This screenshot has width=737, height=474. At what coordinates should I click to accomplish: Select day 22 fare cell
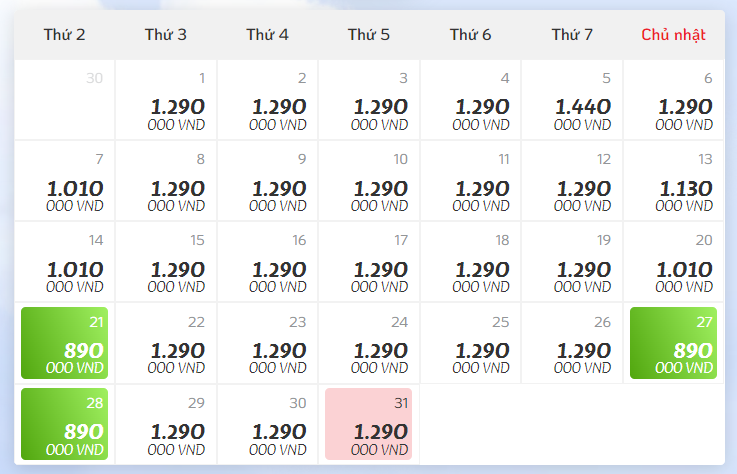tap(166, 343)
